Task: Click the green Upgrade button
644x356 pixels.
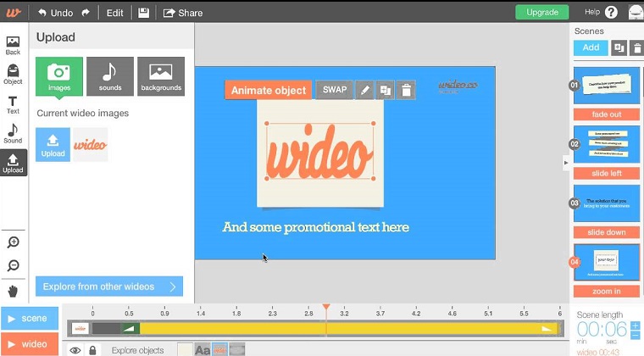Action: pos(542,13)
